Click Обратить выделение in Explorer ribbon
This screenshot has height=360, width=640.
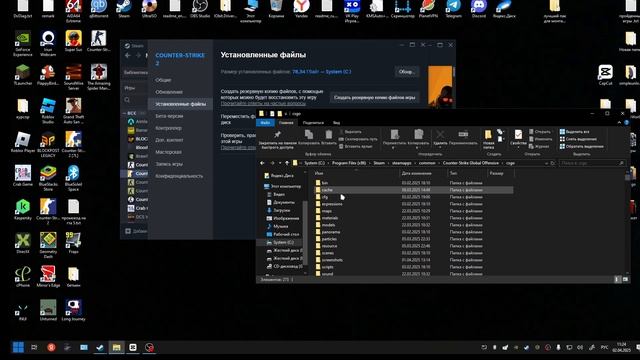[581, 147]
